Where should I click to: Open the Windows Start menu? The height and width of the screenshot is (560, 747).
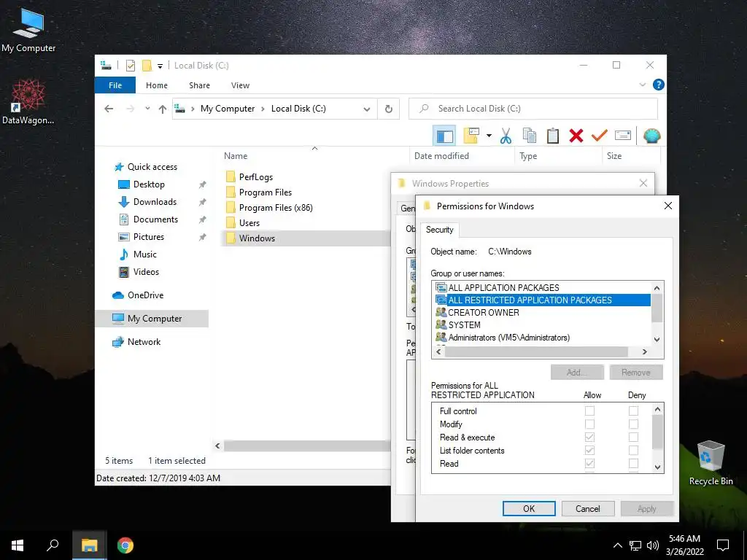coord(18,545)
